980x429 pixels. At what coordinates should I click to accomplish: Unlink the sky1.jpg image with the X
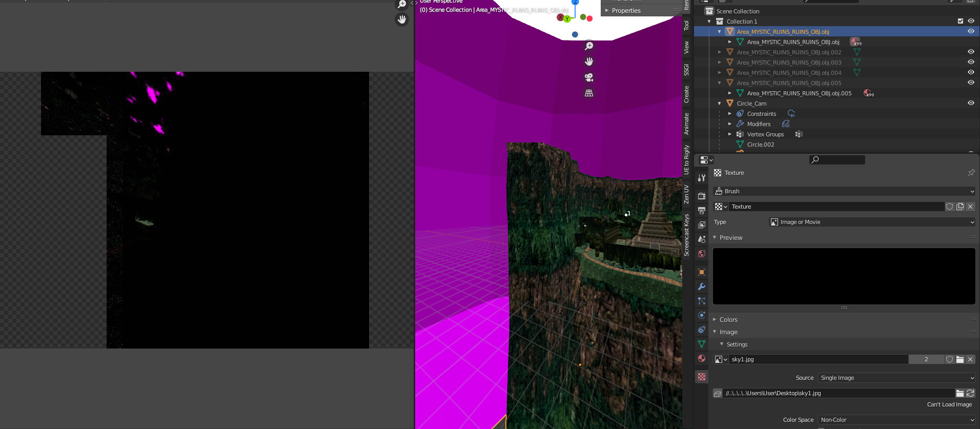tap(970, 359)
